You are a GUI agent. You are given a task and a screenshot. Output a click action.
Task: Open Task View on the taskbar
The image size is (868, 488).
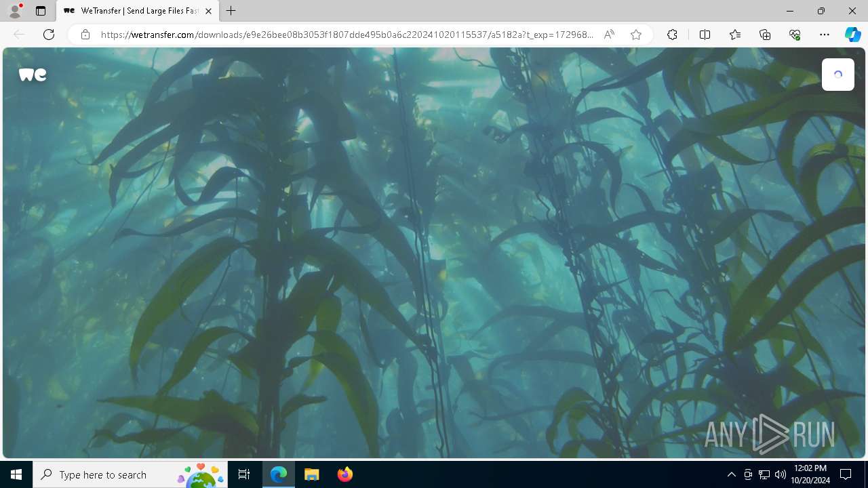coord(244,474)
